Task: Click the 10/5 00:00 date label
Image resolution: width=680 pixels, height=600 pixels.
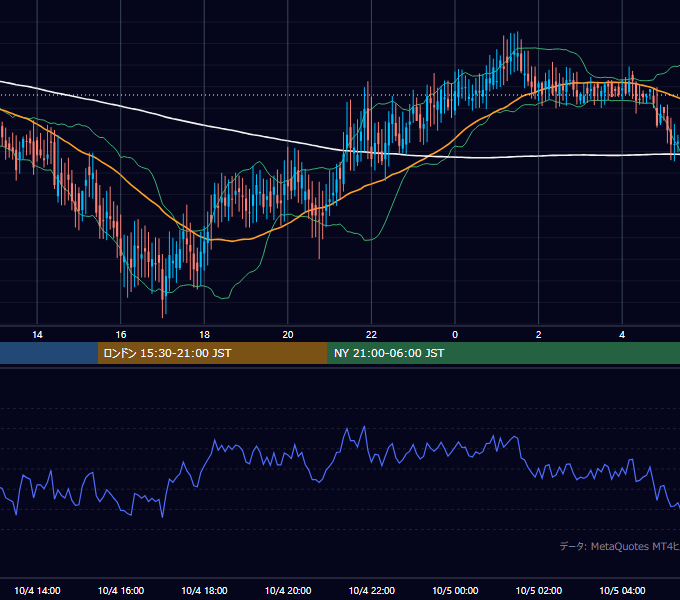Action: pyautogui.click(x=455, y=590)
